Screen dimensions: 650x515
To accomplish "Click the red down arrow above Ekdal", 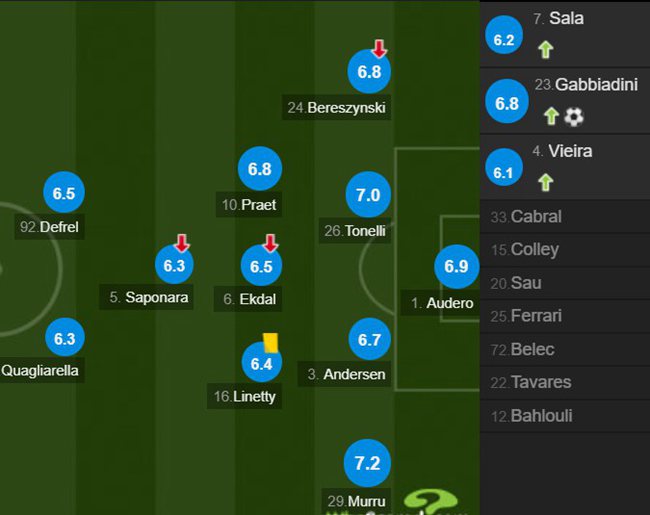I will point(269,242).
